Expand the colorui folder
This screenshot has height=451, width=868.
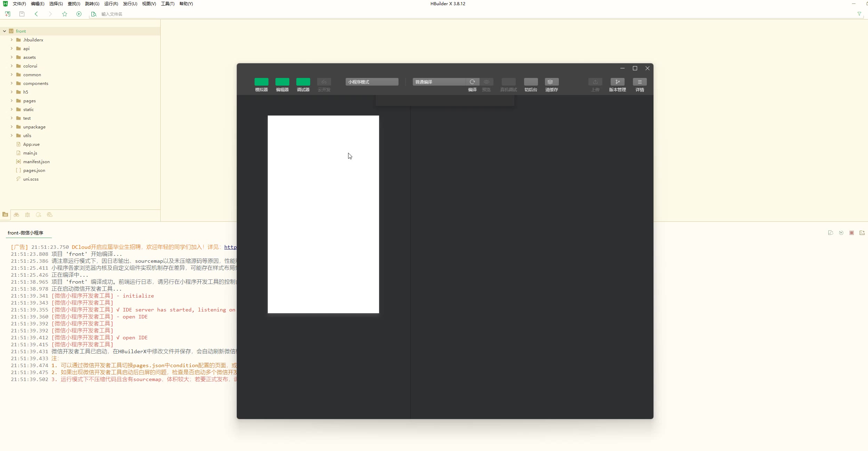tap(11, 66)
